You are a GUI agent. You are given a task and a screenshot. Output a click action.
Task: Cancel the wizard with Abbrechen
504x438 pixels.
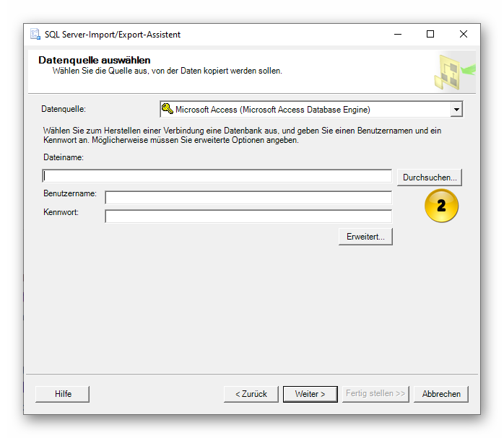pos(441,394)
